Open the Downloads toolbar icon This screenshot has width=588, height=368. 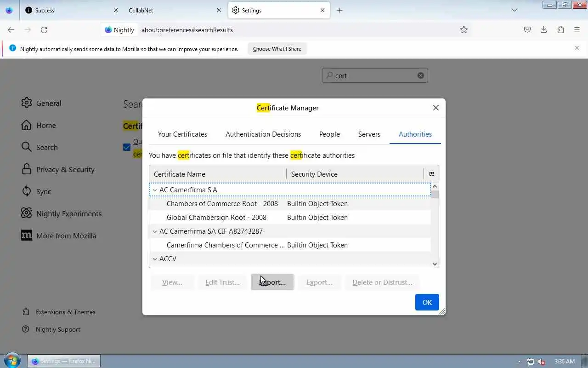pyautogui.click(x=544, y=29)
